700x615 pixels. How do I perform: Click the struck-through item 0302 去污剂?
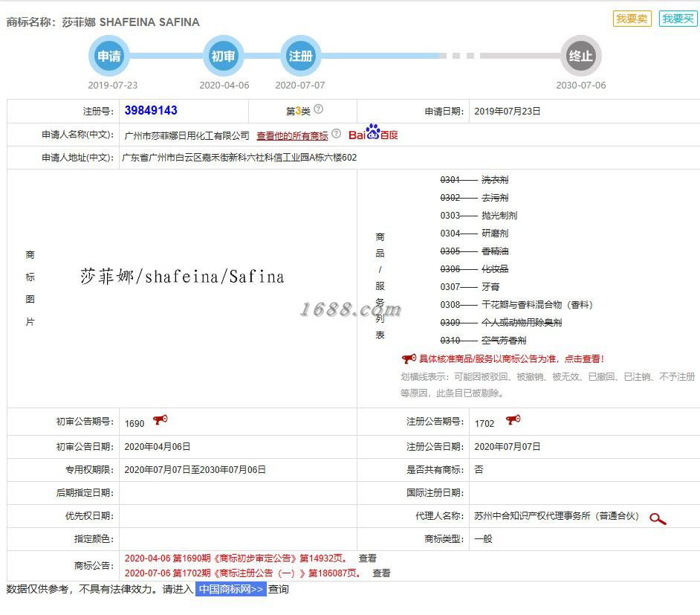tap(474, 197)
